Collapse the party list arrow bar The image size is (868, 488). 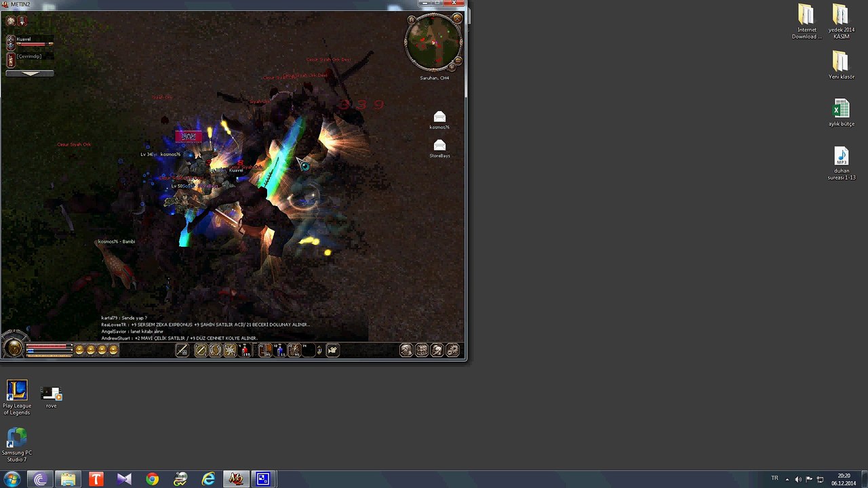pyautogui.click(x=30, y=73)
